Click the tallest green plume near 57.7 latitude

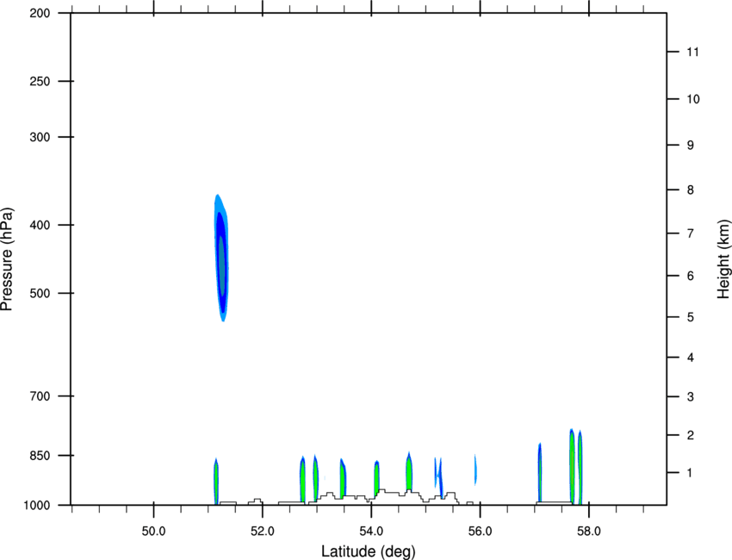(x=572, y=466)
